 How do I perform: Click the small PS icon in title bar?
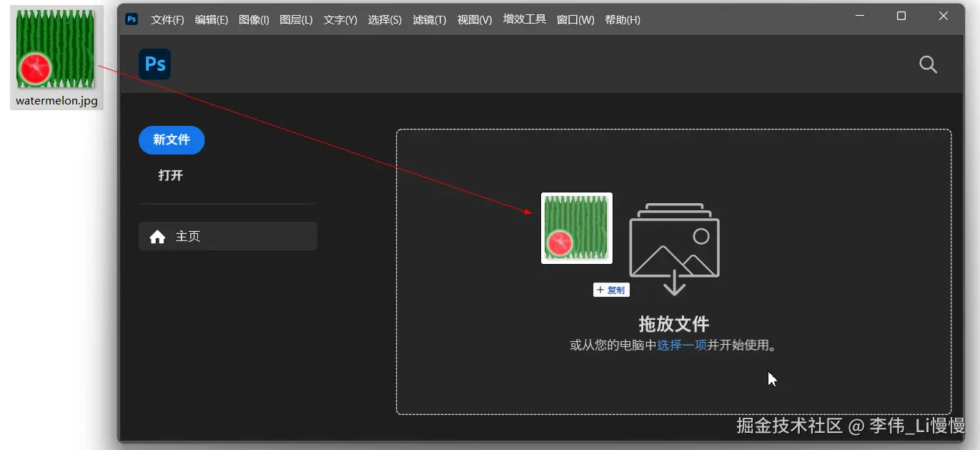[x=131, y=19]
